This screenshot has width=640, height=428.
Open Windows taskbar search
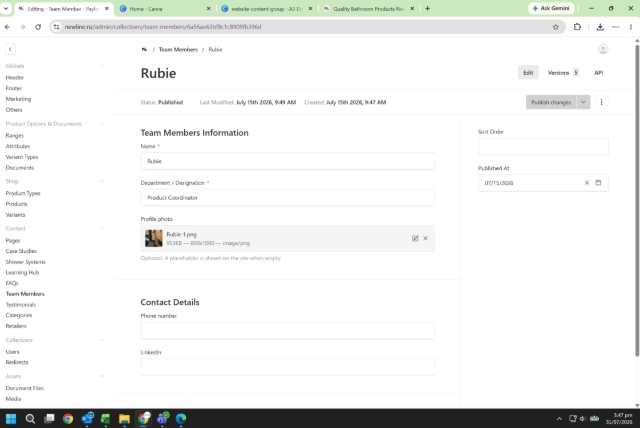[x=30, y=419]
